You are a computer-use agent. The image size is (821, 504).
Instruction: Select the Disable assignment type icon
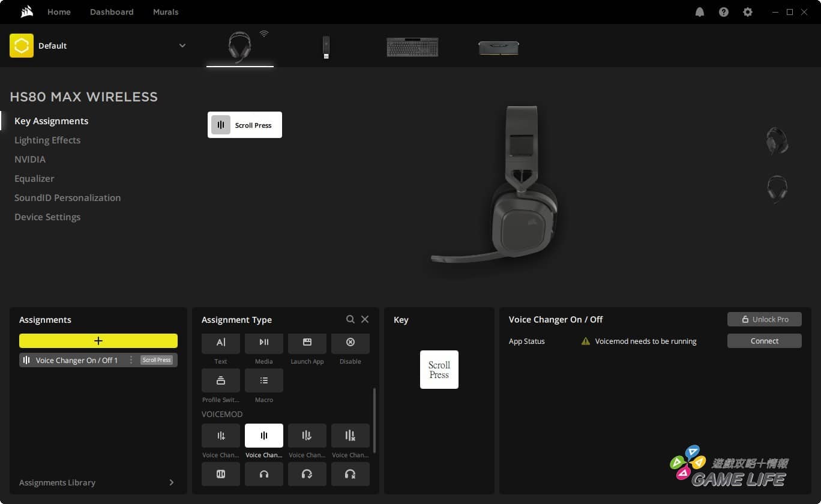(x=350, y=343)
